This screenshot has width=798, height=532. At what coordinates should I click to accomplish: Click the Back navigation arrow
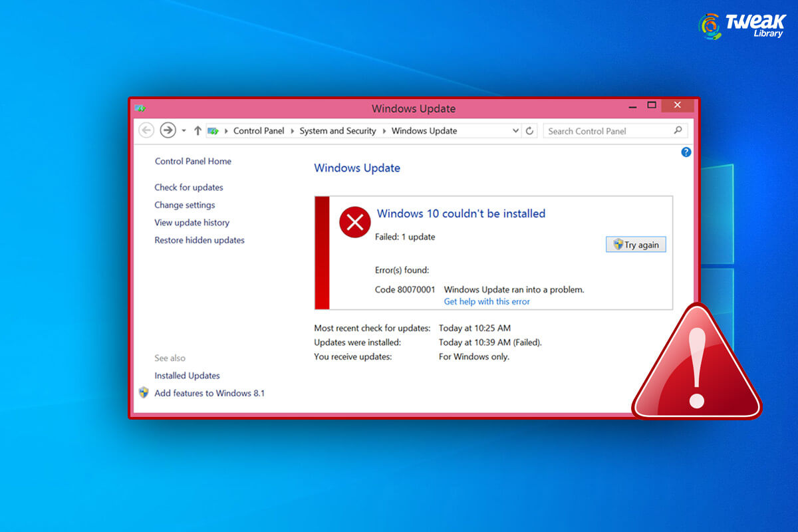(x=146, y=131)
